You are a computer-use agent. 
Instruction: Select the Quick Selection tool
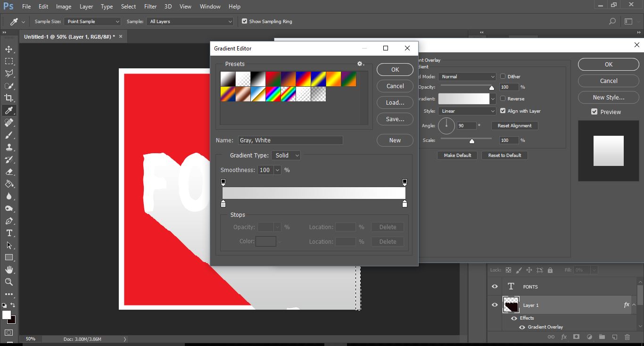point(9,86)
